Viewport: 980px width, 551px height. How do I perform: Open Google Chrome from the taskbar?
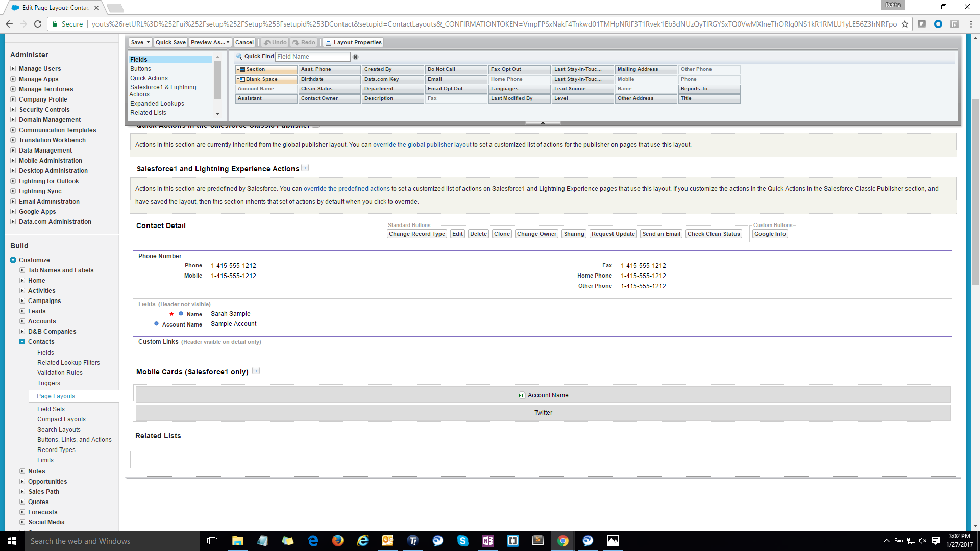coord(562,541)
